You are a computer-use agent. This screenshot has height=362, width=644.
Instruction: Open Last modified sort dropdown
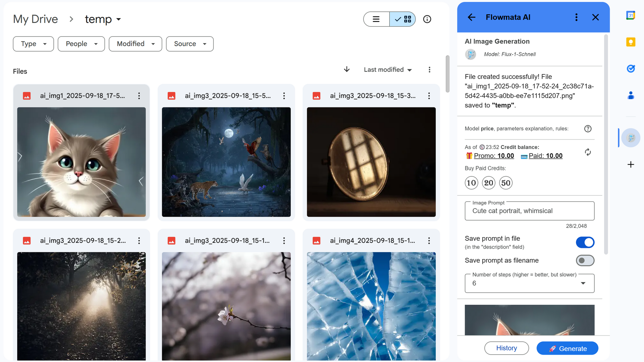point(387,70)
